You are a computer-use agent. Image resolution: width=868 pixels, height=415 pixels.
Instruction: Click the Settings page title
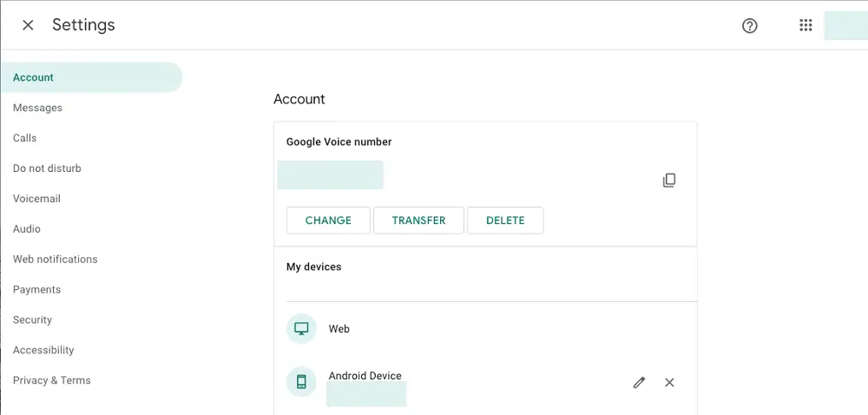tap(83, 25)
